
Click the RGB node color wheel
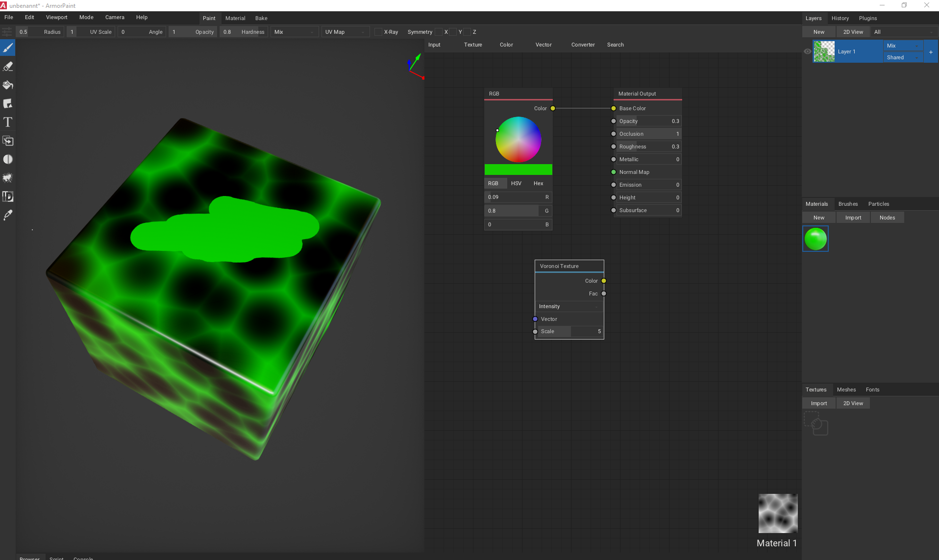tap(519, 140)
